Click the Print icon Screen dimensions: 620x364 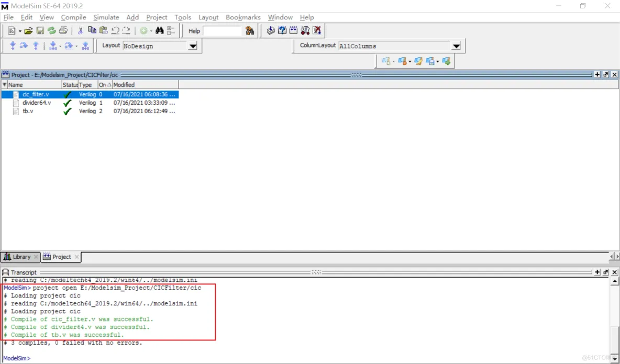pyautogui.click(x=63, y=30)
